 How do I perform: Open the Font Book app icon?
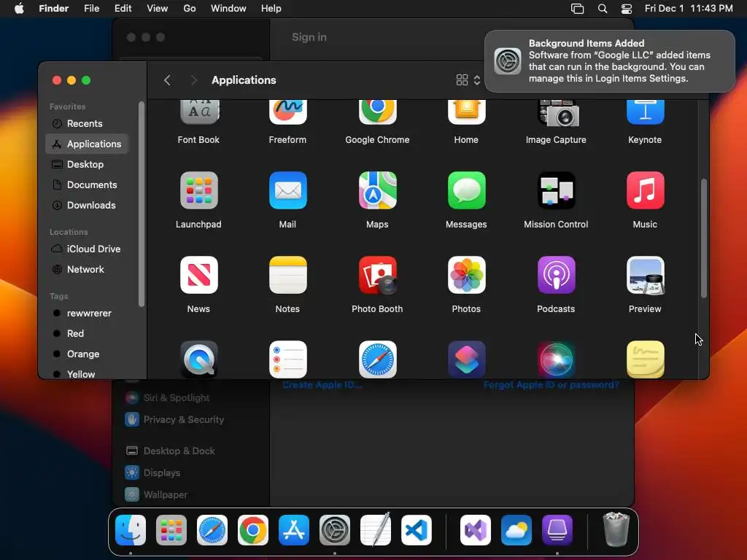click(198, 112)
